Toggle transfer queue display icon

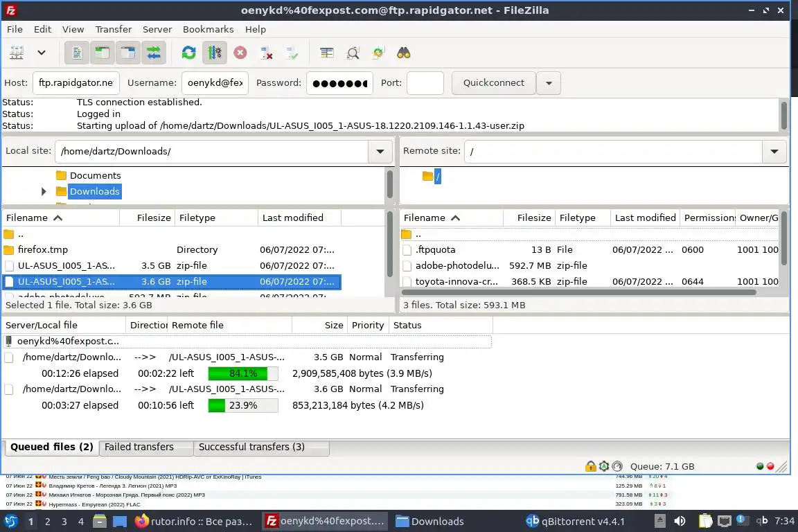[153, 53]
